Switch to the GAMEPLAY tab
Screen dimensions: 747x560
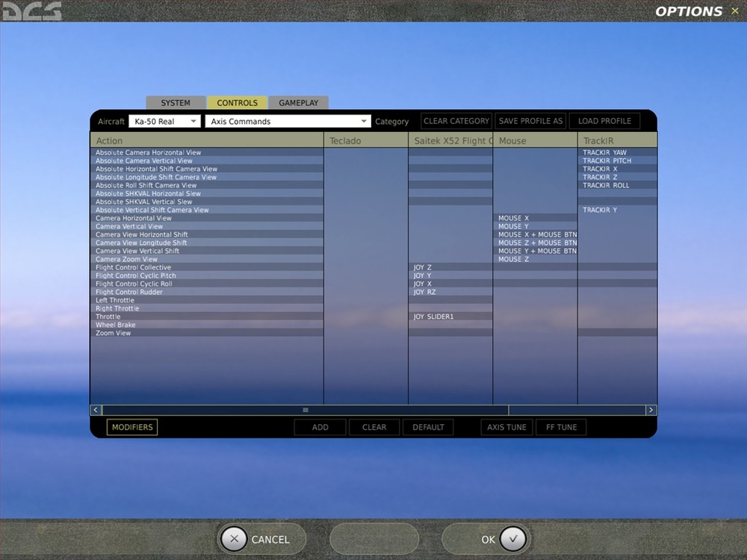tap(298, 102)
